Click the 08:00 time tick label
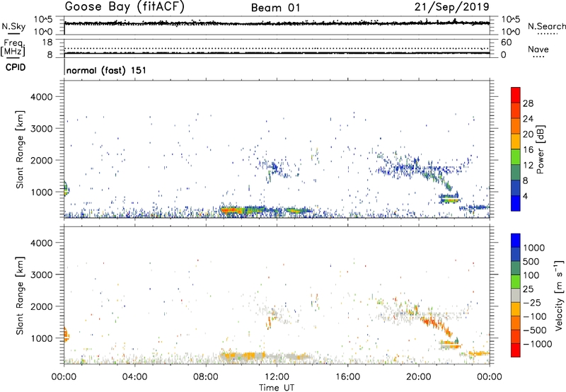Viewport: 566px width, 392px height. click(206, 377)
